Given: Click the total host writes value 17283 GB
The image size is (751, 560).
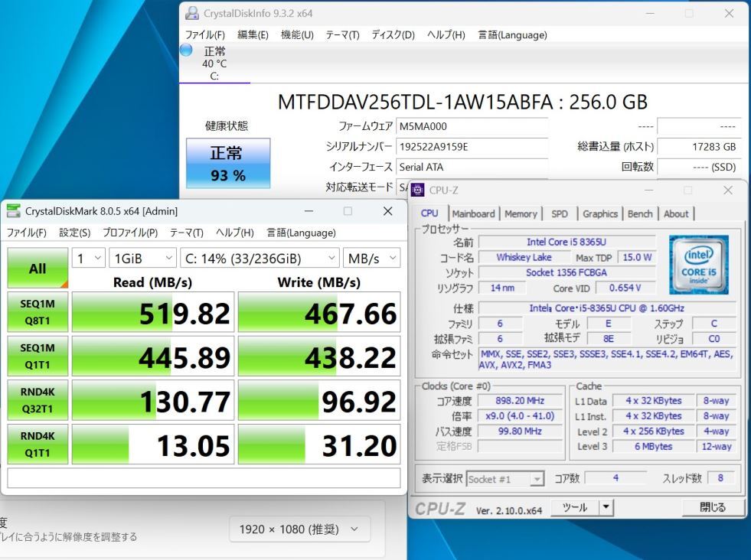Looking at the screenshot, I should [699, 146].
